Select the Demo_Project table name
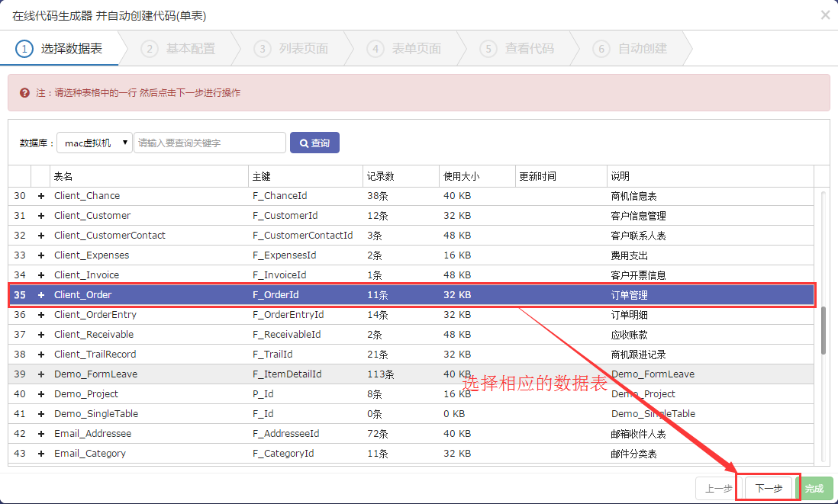Screen dimensions: 838x504 click(x=86, y=394)
